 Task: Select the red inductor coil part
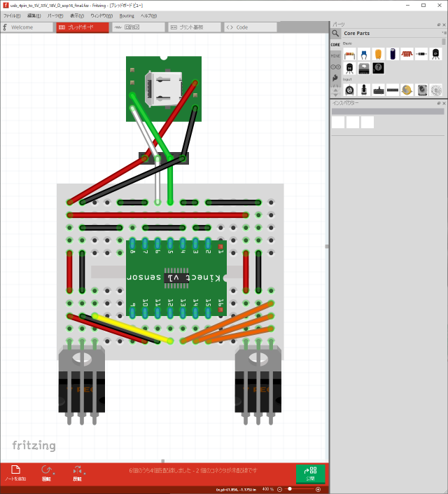[407, 55]
